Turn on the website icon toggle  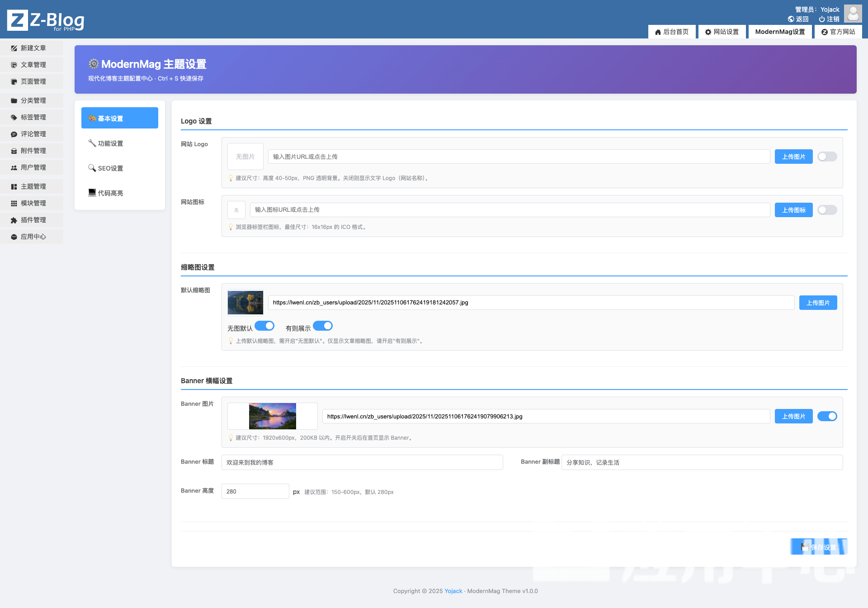(827, 210)
